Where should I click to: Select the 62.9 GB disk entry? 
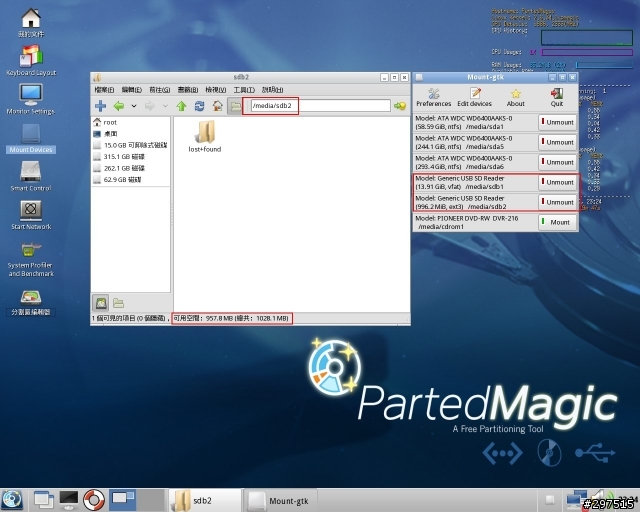tap(131, 179)
